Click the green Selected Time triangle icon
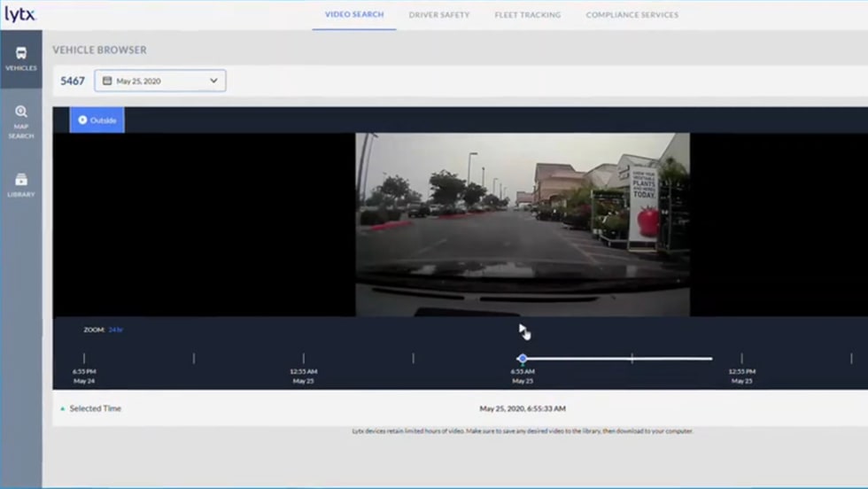Viewport: 868px width, 489px height. pyautogui.click(x=62, y=409)
